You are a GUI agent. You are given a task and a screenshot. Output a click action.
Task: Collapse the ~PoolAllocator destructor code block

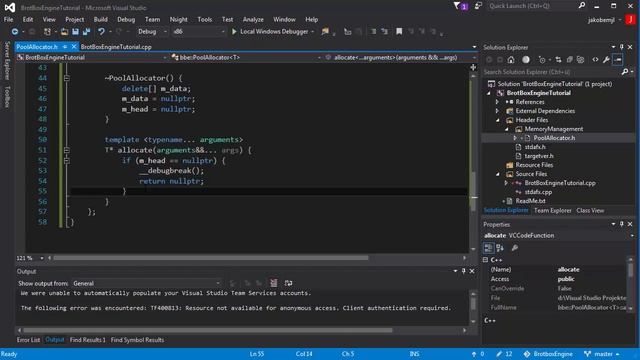[x=67, y=78]
